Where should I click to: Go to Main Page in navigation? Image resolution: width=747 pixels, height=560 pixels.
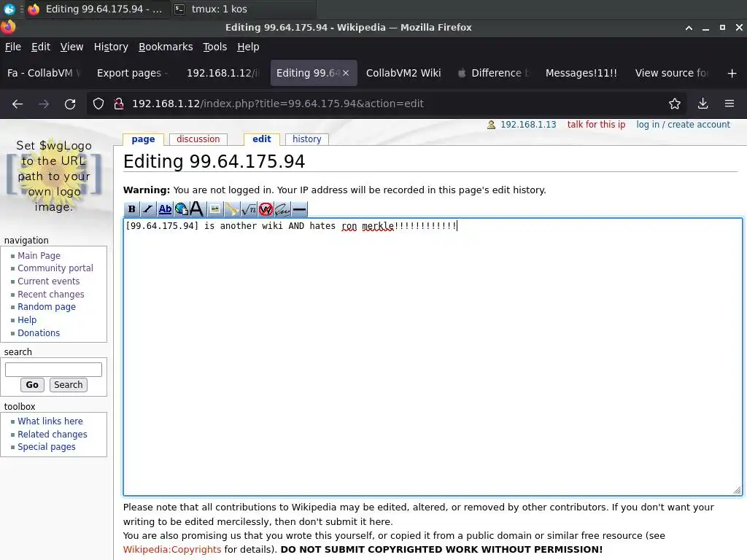tap(39, 256)
